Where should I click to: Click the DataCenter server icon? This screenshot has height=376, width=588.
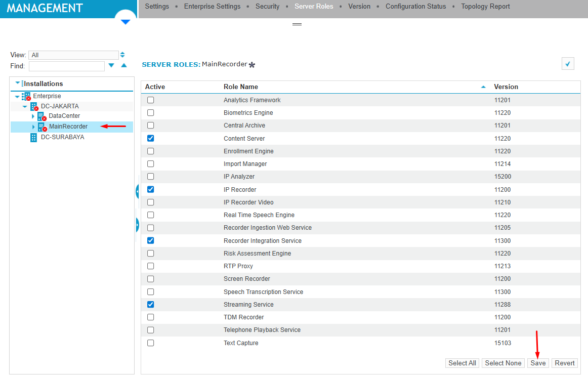[x=41, y=116]
